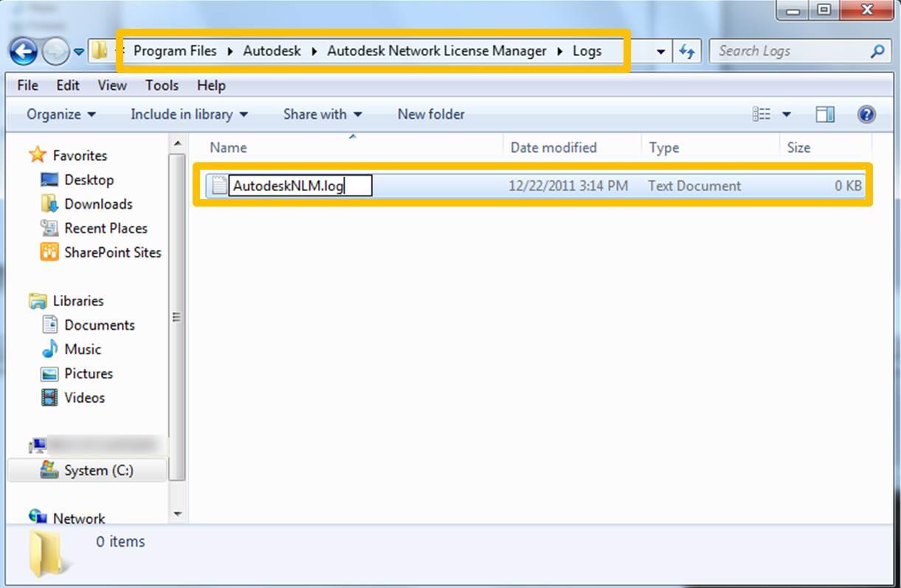The image size is (901, 588).
Task: Open the Tools menu
Action: coord(162,86)
